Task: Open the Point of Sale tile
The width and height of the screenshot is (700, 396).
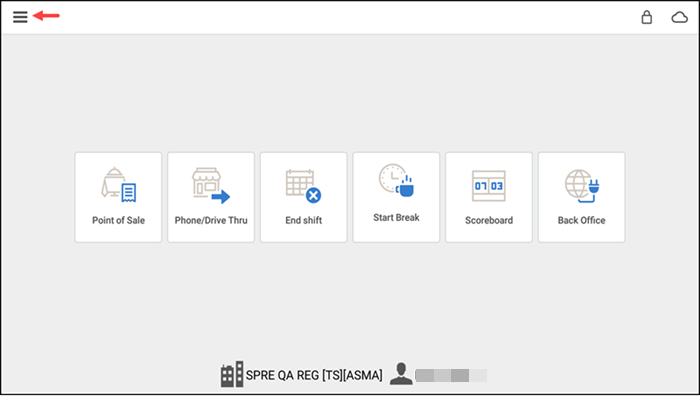Action: tap(118, 197)
